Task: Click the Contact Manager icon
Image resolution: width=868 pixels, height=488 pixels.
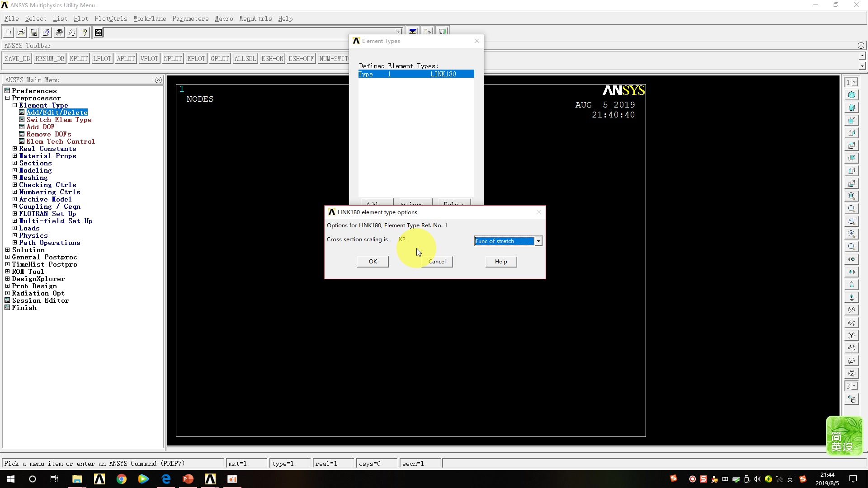Action: 443,31
